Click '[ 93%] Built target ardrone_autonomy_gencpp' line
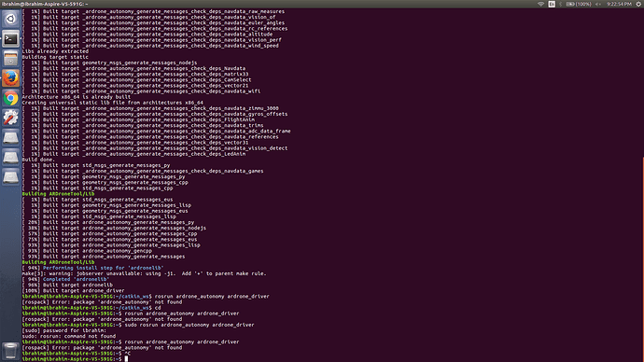 click(x=87, y=251)
